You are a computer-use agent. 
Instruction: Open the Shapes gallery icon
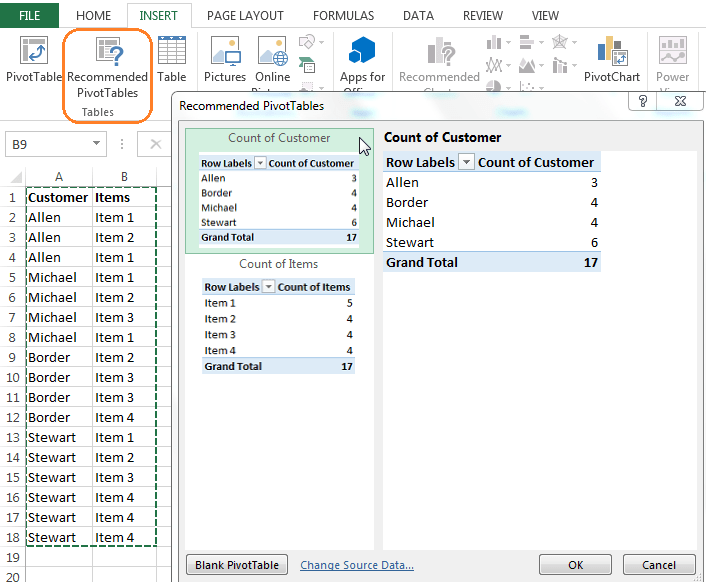click(x=307, y=42)
